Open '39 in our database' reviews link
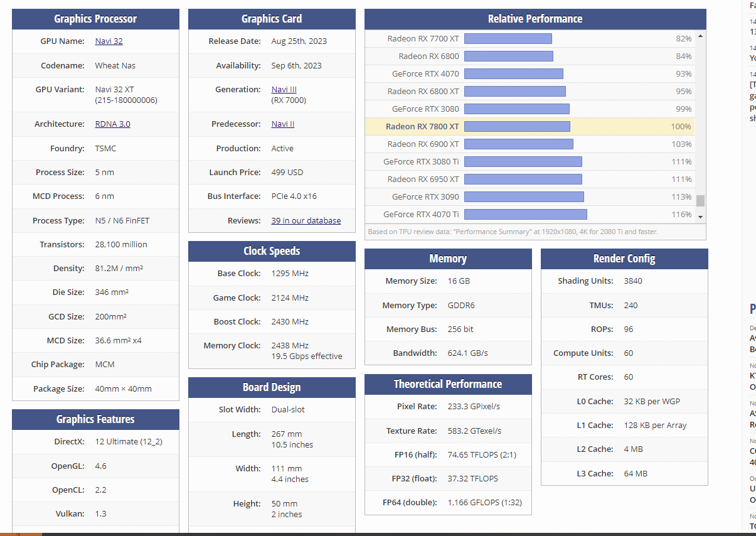Viewport: 756px width, 536px height. pyautogui.click(x=306, y=221)
